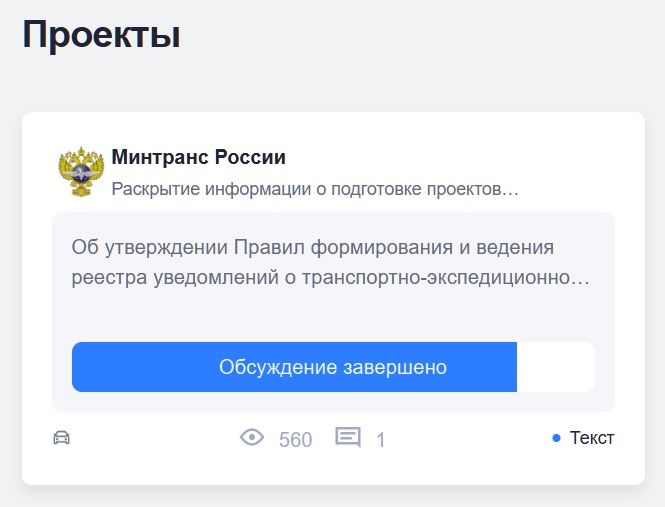665x507 pixels.
Task: Click the car transport category icon
Action: coord(62,438)
